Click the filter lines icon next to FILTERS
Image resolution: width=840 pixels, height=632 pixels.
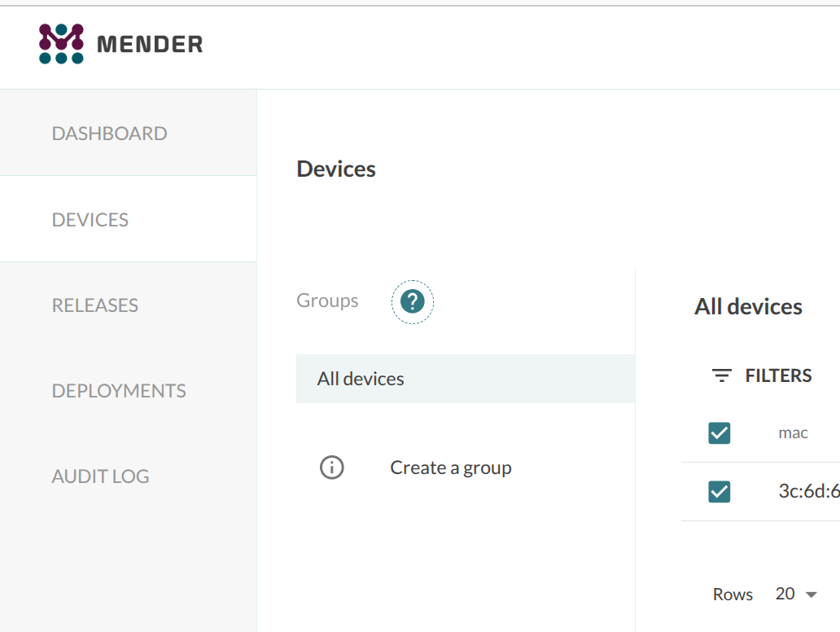pos(722,375)
